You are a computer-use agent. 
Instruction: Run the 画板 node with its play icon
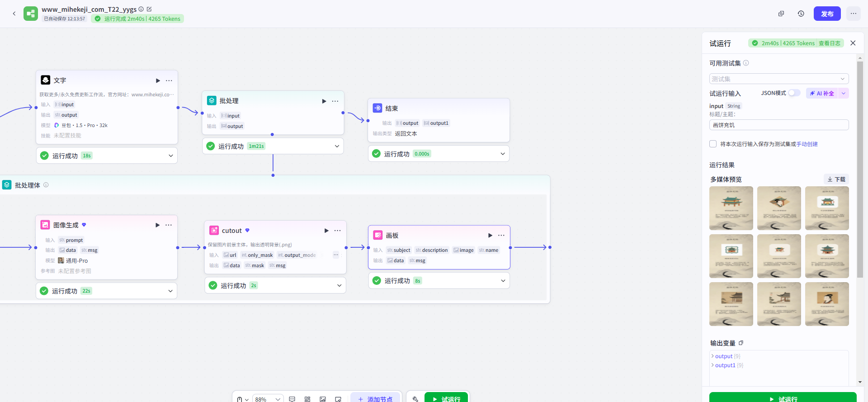click(x=490, y=235)
